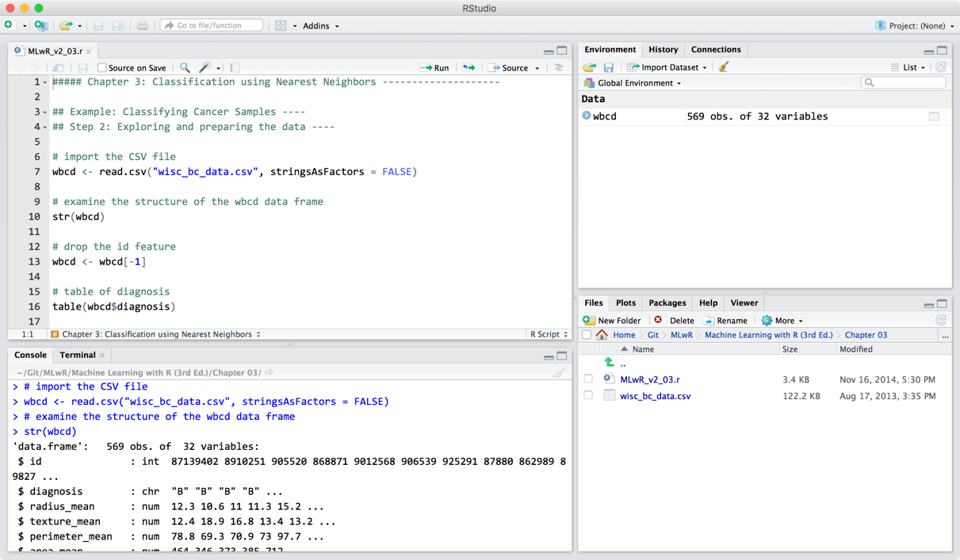Click the Create Project icon

(x=40, y=25)
